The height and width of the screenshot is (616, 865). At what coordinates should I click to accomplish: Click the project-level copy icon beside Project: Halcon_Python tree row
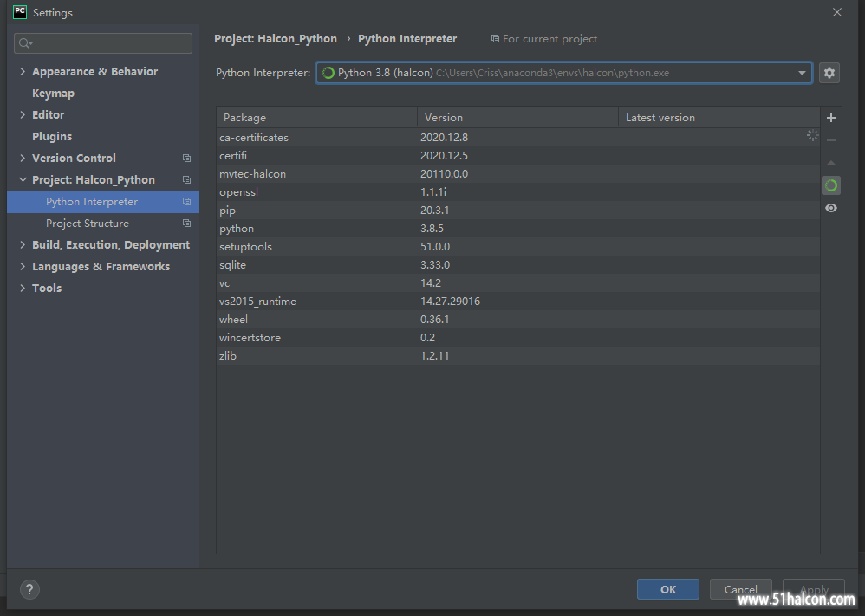click(186, 180)
